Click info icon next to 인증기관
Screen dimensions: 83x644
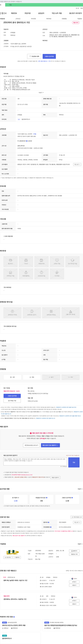pos(49,522)
